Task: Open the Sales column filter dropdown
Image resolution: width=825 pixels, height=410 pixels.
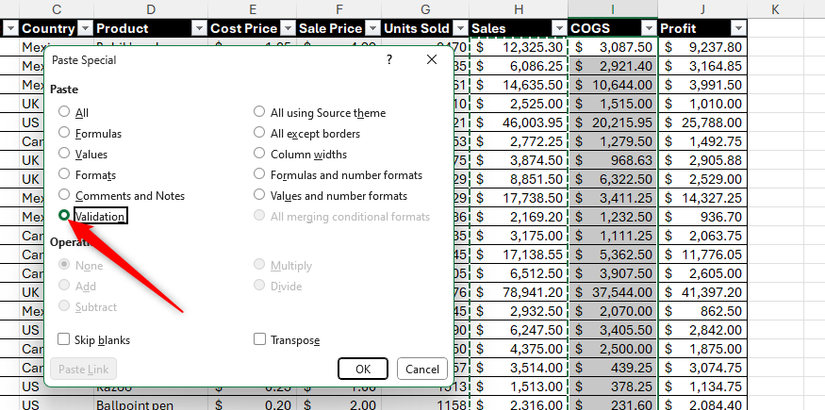Action: (x=559, y=28)
